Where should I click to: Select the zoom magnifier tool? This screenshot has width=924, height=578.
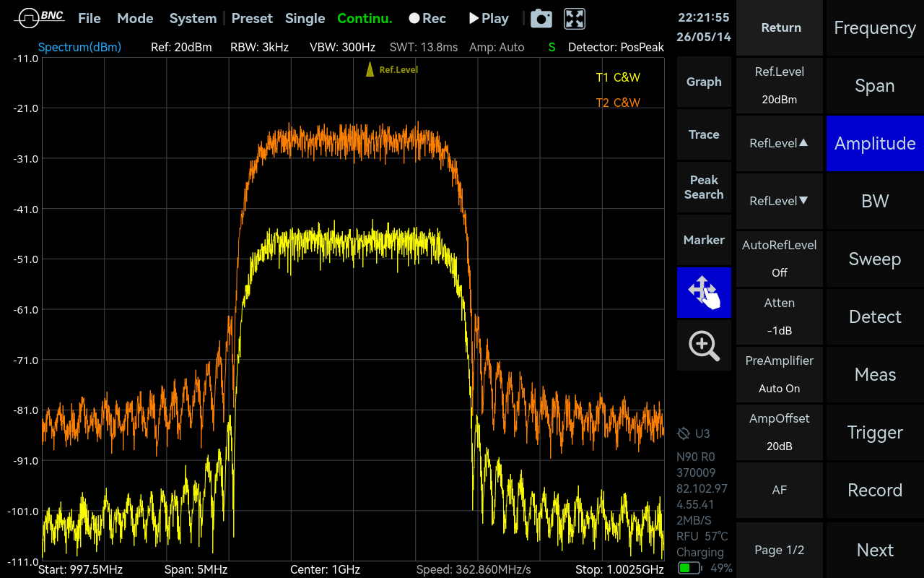pos(704,345)
